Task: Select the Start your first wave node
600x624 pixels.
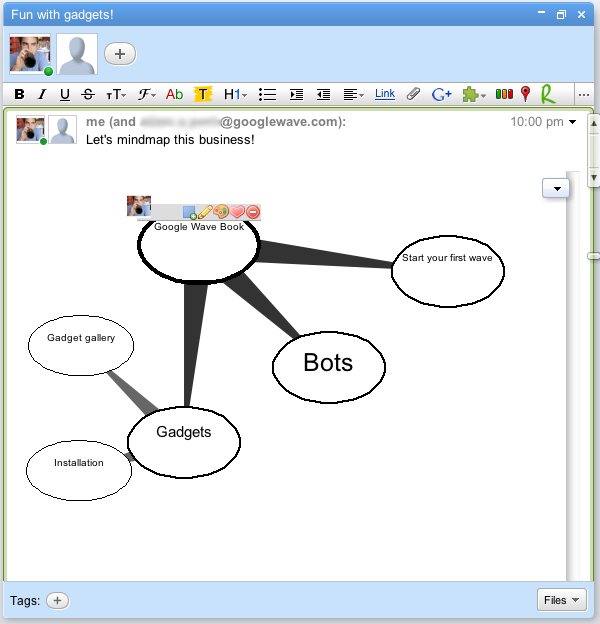Action: pyautogui.click(x=448, y=271)
